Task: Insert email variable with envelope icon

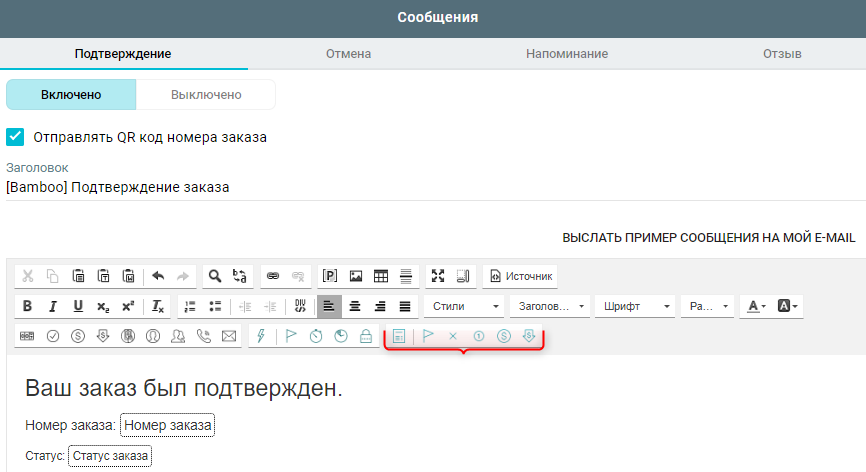Action: (x=229, y=336)
